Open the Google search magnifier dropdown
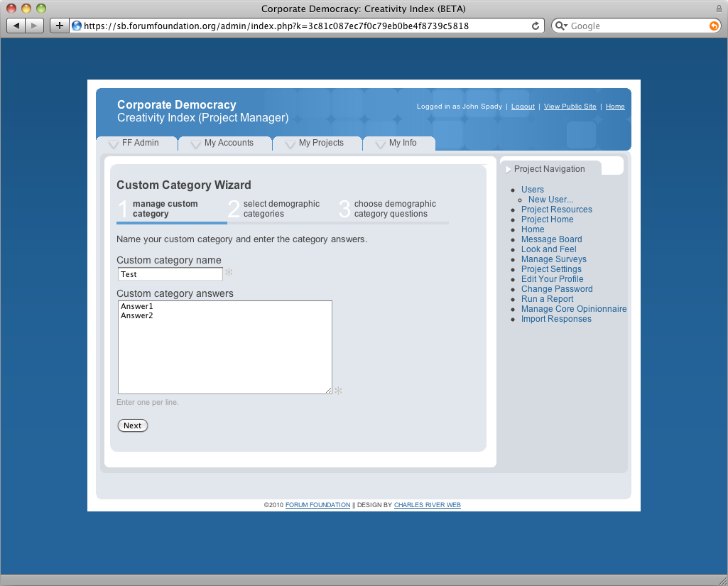Screen dimensions: 728x586 (561, 26)
